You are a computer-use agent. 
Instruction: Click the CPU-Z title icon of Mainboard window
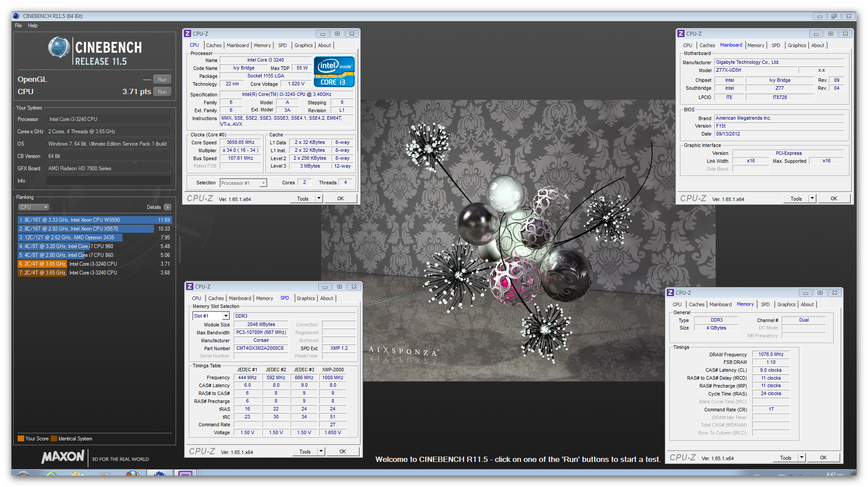click(x=680, y=33)
